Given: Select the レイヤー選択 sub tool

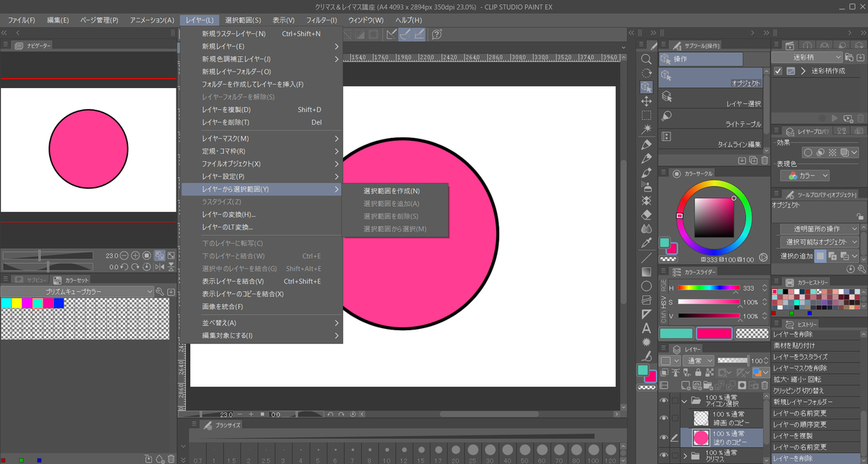Looking at the screenshot, I should pos(710,98).
